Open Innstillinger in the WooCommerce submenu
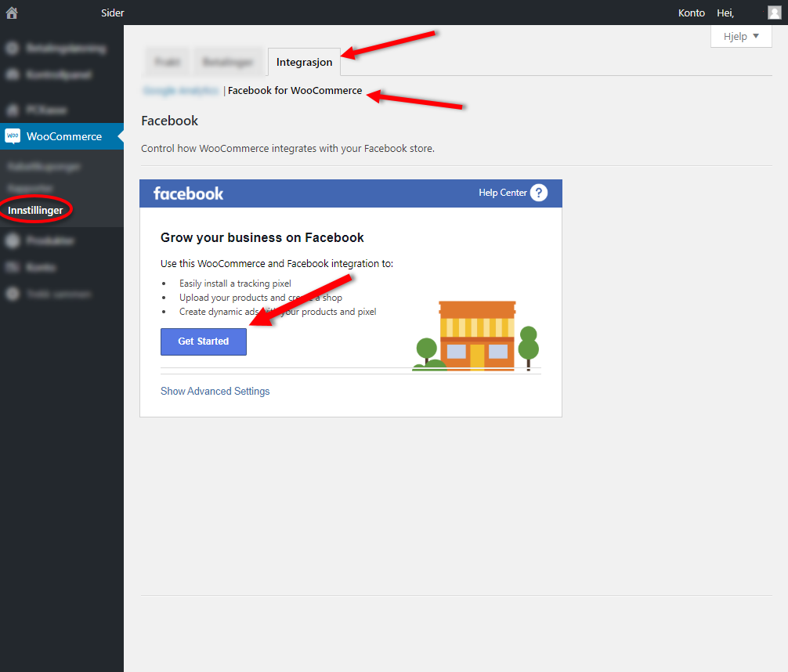This screenshot has width=788, height=672. [x=35, y=210]
